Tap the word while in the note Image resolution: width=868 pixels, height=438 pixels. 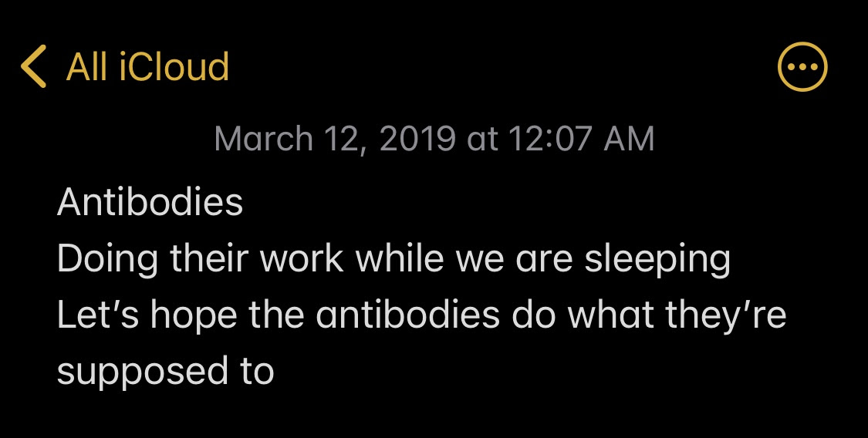[x=400, y=259]
